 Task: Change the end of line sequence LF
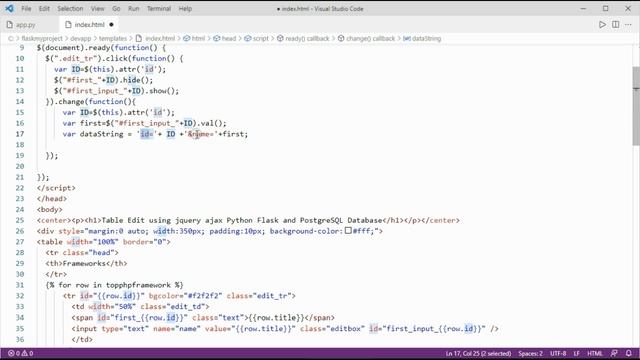coord(576,353)
